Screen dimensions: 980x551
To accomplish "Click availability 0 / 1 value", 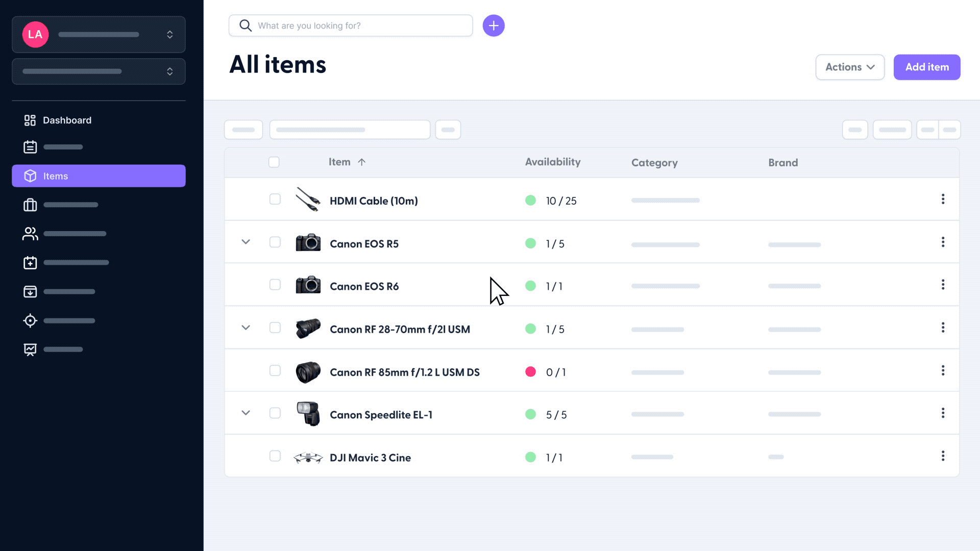I will click(x=556, y=372).
